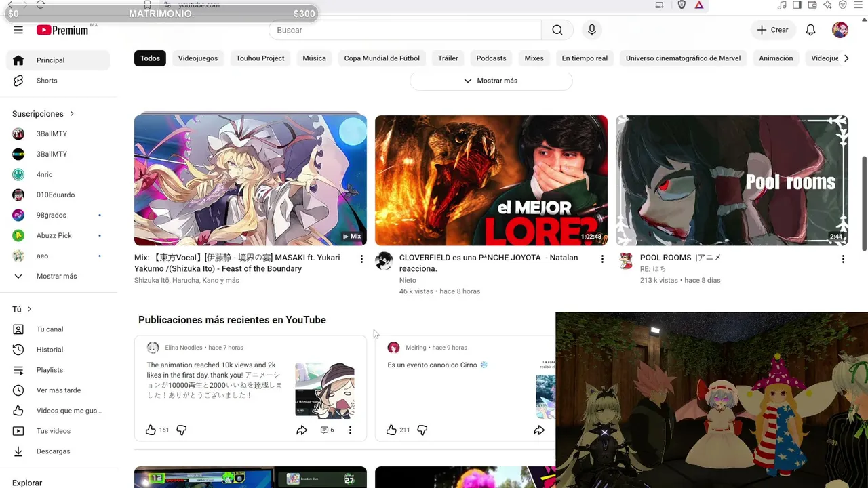This screenshot has height=488, width=868.
Task: Open the Tú section arrow
Action: tap(29, 309)
